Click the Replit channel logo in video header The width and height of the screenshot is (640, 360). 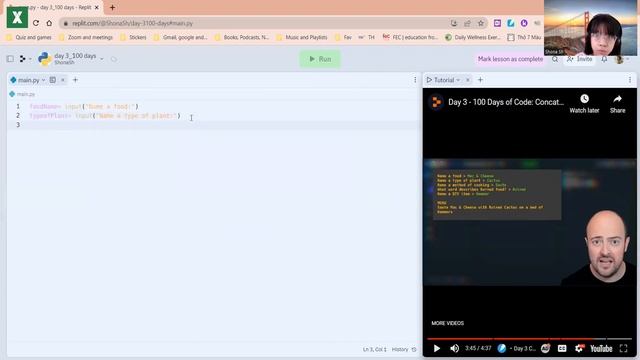pyautogui.click(x=436, y=102)
